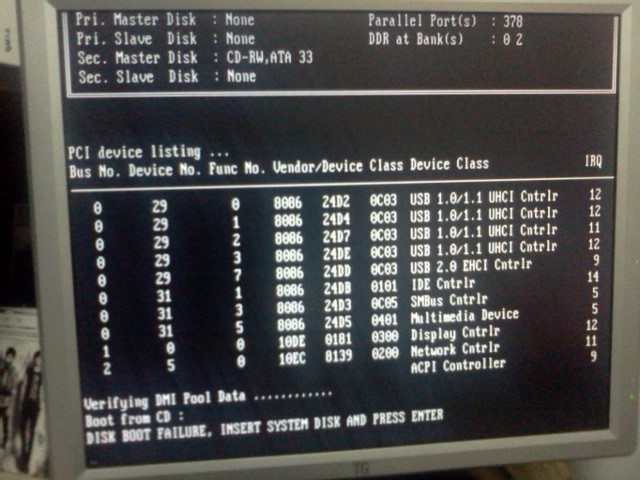Click class code '0401' in the Multimedia row

[384, 320]
